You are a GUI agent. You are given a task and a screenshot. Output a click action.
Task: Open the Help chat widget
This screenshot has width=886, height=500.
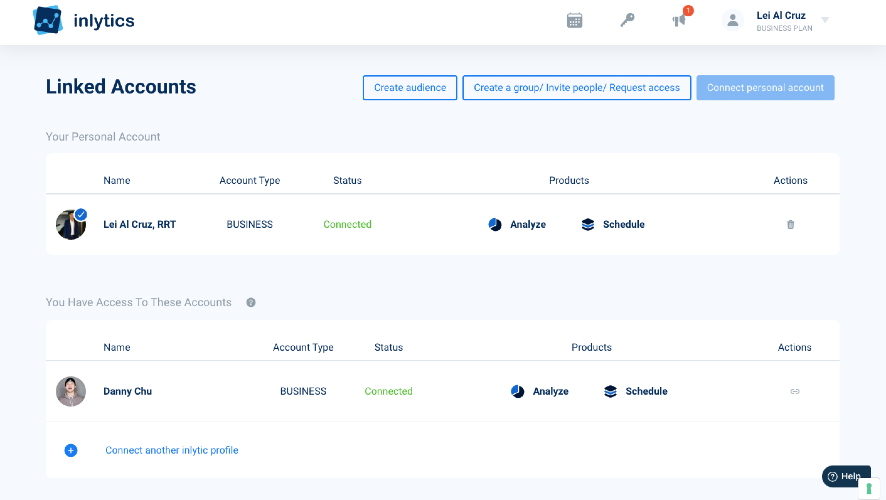[x=845, y=477]
